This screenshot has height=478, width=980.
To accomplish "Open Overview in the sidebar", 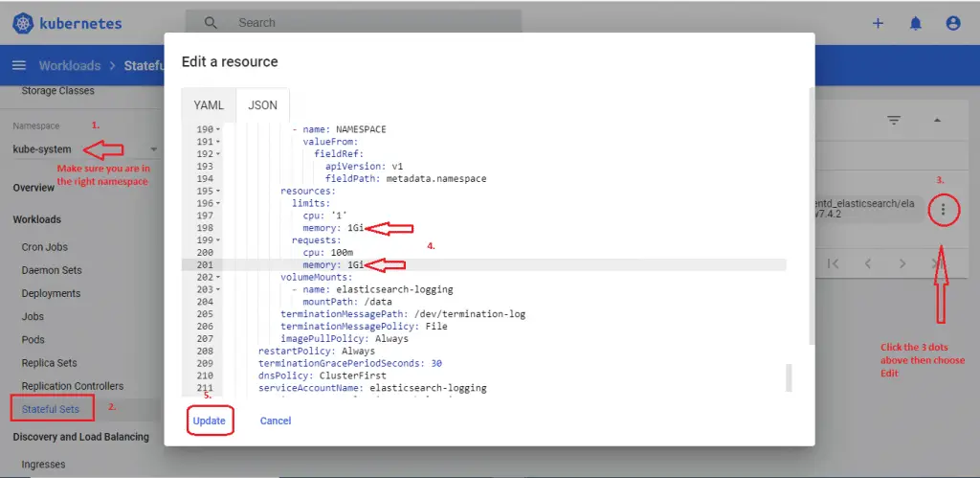I will point(33,188).
